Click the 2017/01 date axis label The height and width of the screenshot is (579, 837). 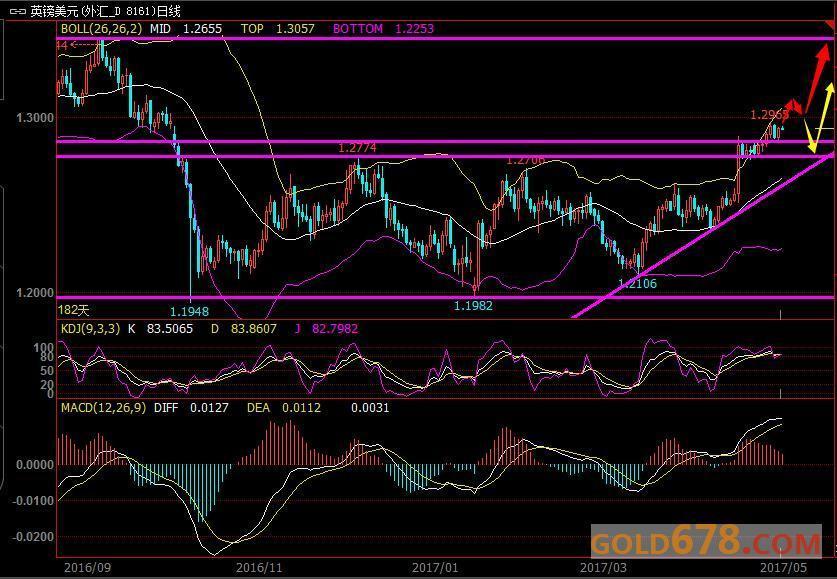435,567
